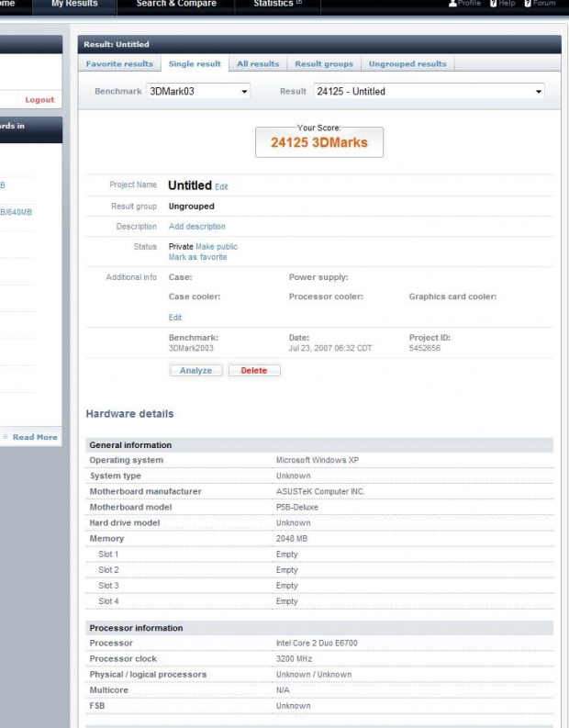Click Read More in left sidebar
Viewport: 569px width, 728px height.
pos(35,437)
